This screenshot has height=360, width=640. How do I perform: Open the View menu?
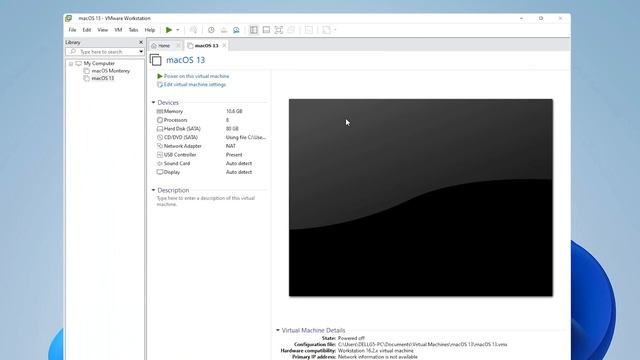[x=102, y=30]
